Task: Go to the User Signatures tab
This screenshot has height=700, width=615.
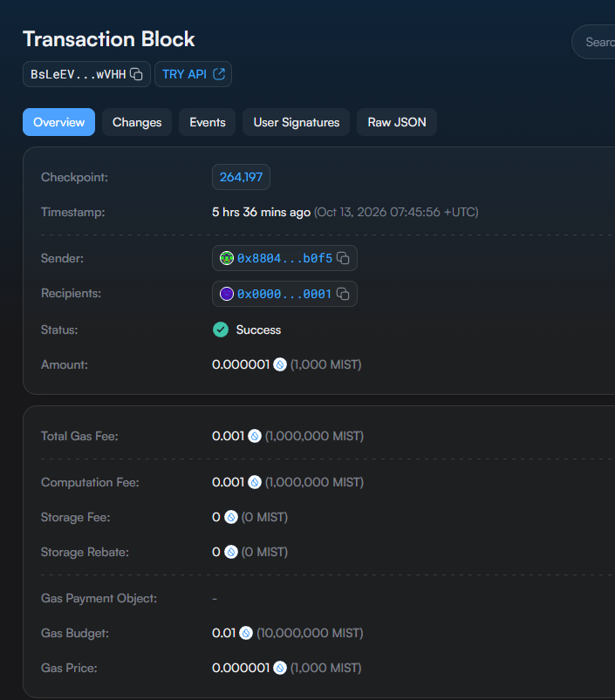Action: click(296, 122)
